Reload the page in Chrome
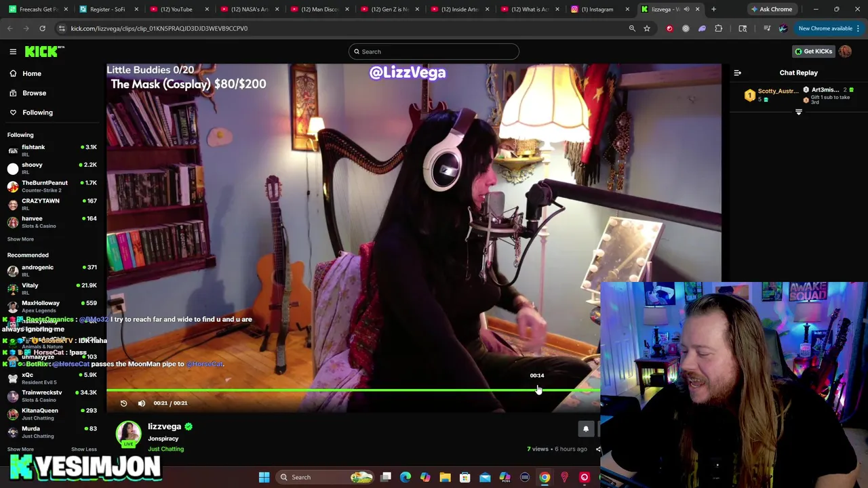868x488 pixels. (x=42, y=28)
